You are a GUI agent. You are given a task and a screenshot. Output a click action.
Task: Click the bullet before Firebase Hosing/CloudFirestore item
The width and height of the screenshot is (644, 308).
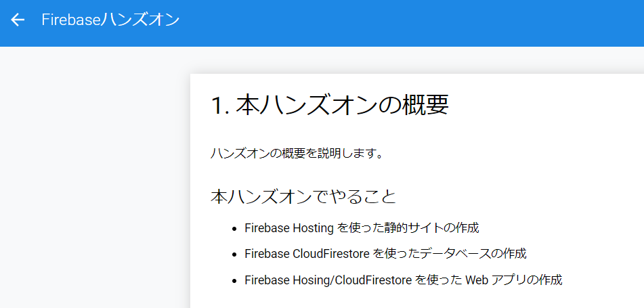coord(234,281)
